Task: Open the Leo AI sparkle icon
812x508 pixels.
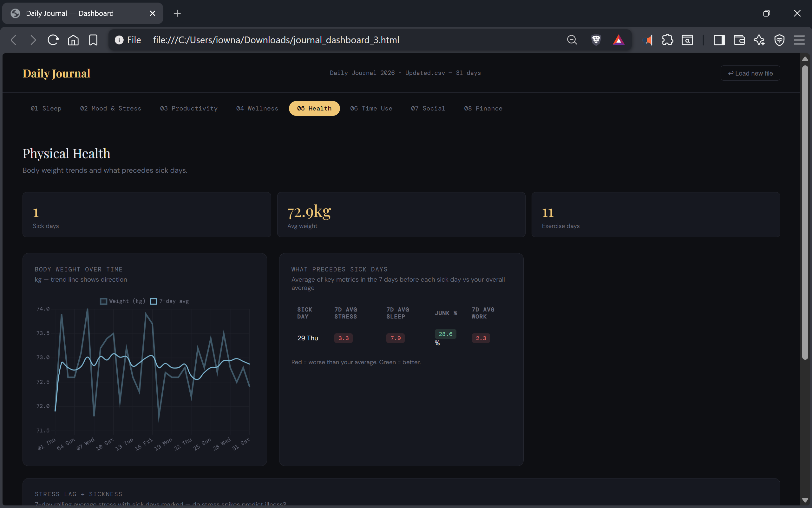Action: pyautogui.click(x=759, y=40)
